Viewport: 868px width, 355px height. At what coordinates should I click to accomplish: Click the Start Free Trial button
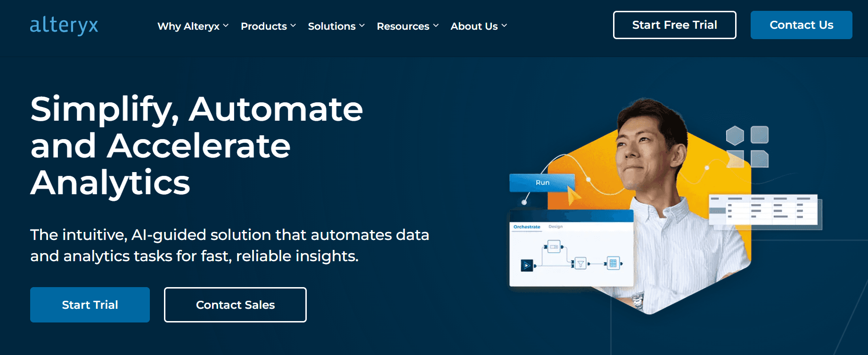(x=675, y=25)
